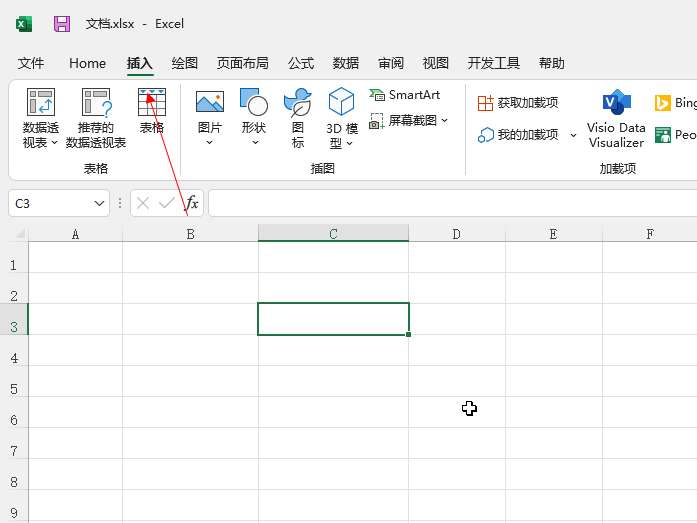
Task: Confirm entry with the checkmark icon
Action: 167,204
